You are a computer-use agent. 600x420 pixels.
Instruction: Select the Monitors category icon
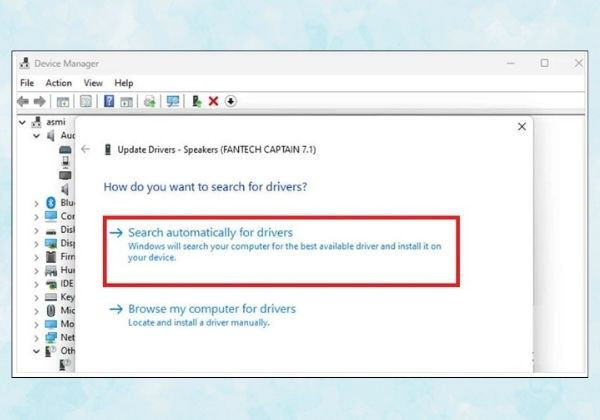coord(51,324)
